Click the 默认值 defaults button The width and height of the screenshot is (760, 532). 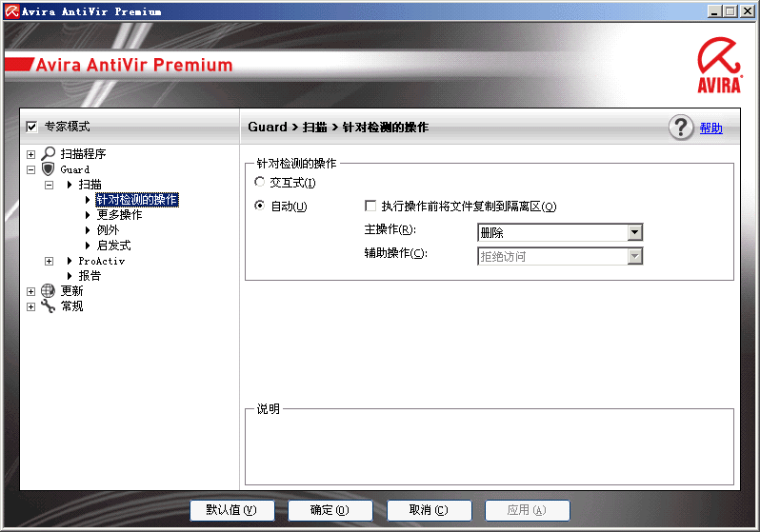point(232,510)
